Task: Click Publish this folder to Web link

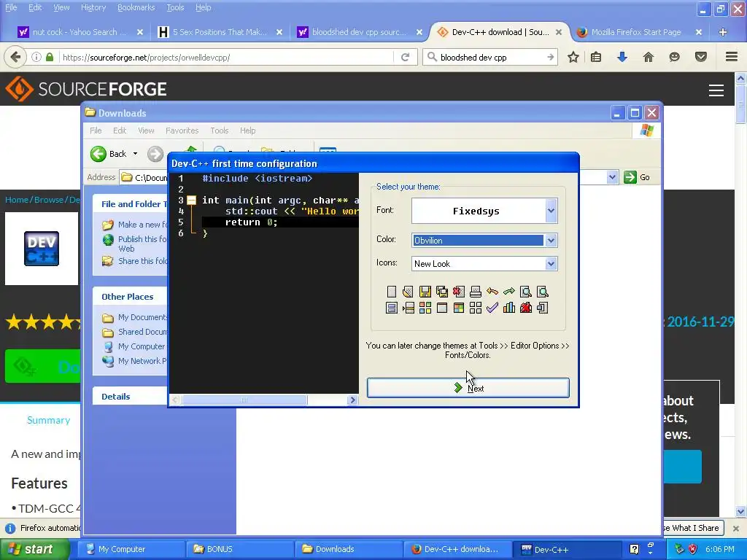Action: (142, 244)
